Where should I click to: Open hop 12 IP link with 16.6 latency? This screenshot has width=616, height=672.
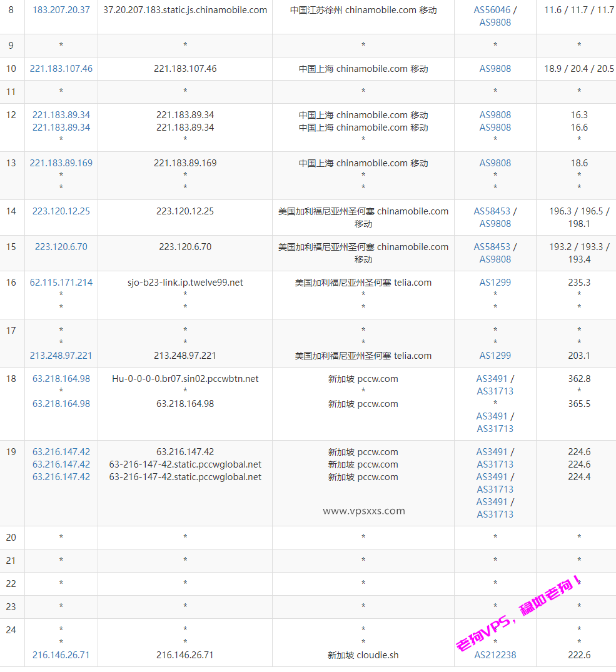61,128
